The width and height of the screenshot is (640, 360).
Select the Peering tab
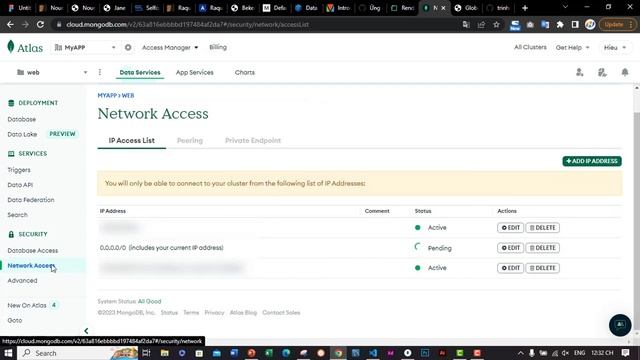(189, 140)
